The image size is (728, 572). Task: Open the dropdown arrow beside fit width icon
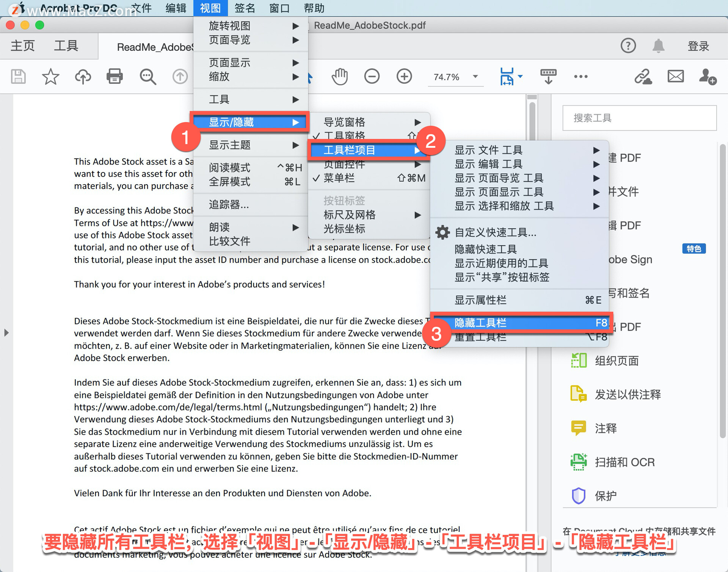pos(521,76)
